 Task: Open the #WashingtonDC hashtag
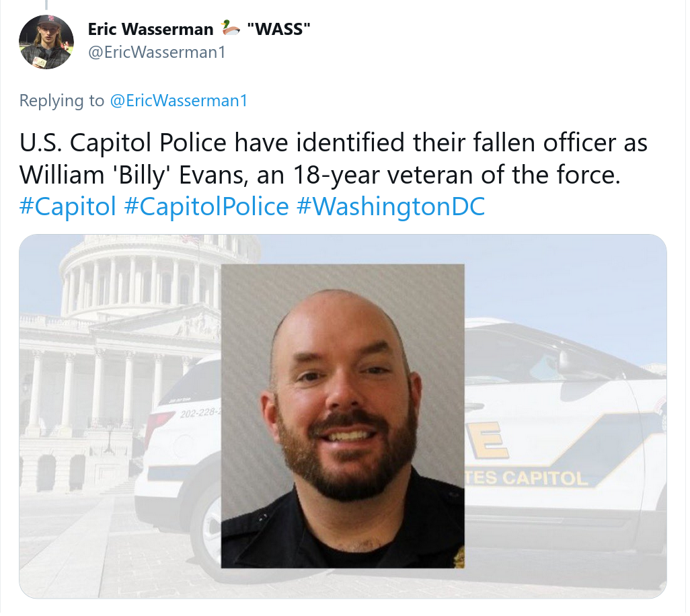point(391,206)
